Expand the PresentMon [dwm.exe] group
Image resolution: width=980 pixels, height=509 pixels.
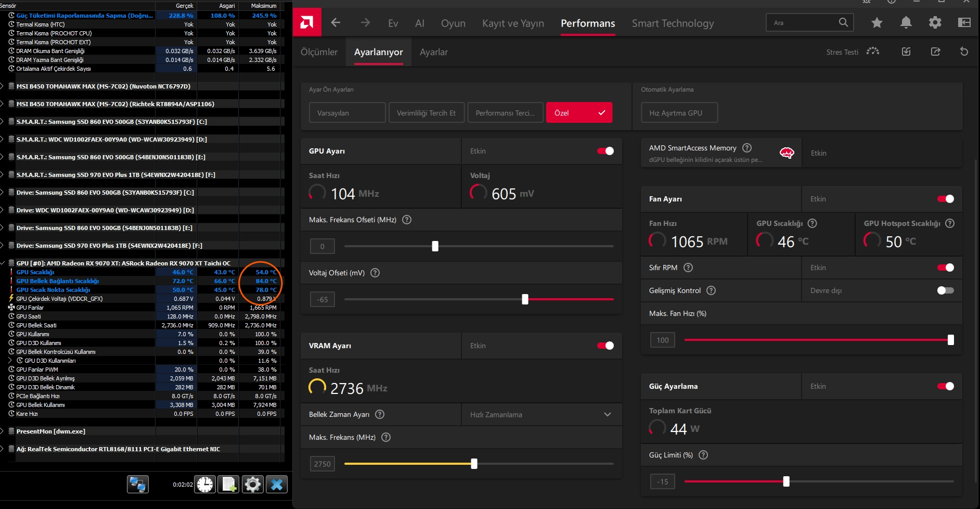[3, 431]
